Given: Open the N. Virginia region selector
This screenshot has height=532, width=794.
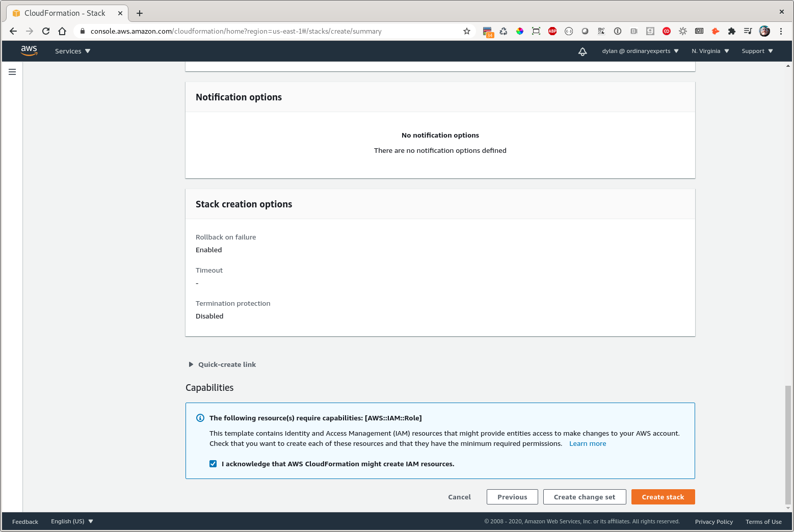Looking at the screenshot, I should (710, 51).
